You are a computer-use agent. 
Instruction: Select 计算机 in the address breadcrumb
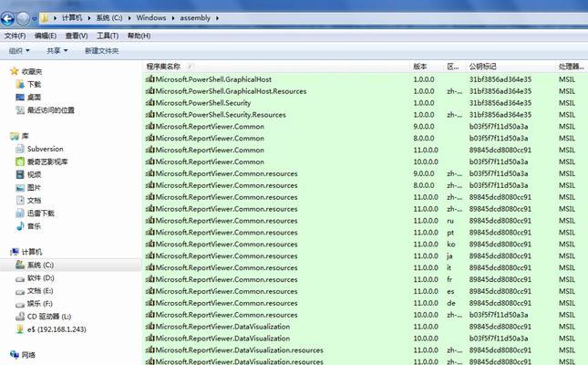pos(72,17)
